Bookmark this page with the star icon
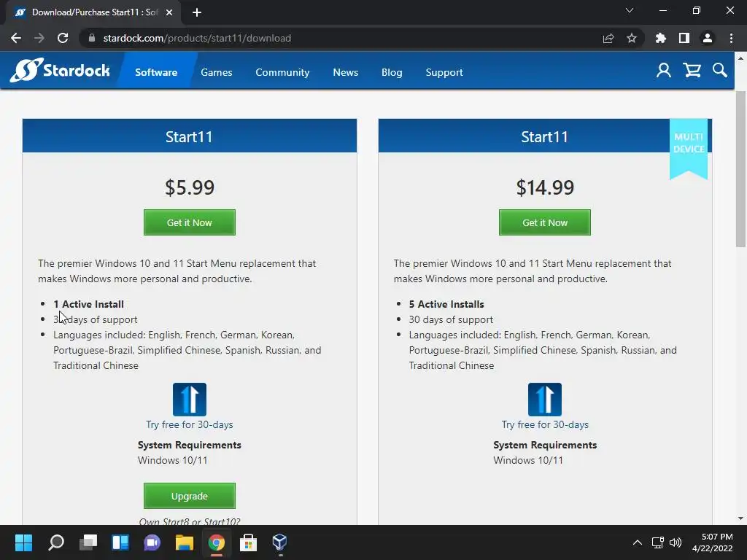 tap(632, 38)
